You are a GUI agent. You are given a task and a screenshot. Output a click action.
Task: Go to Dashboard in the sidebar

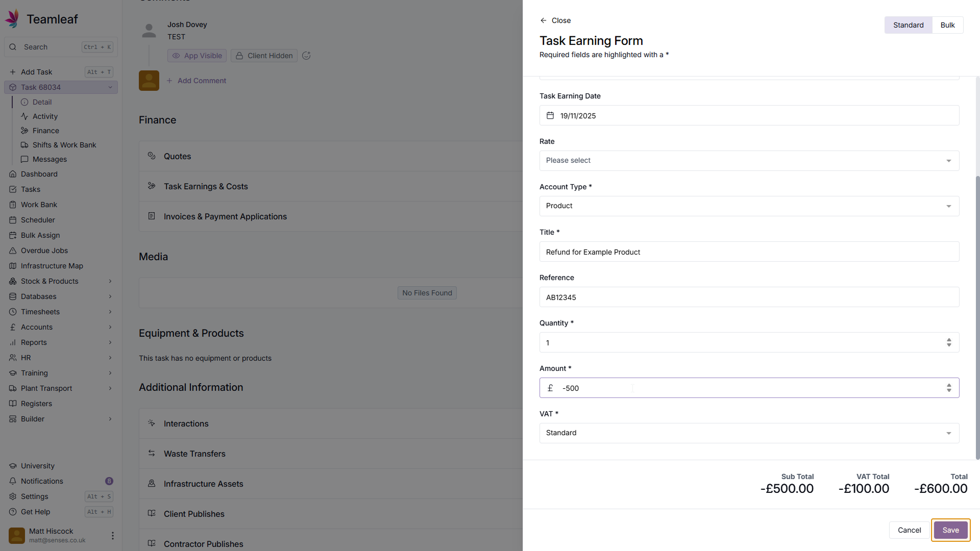[x=39, y=174]
